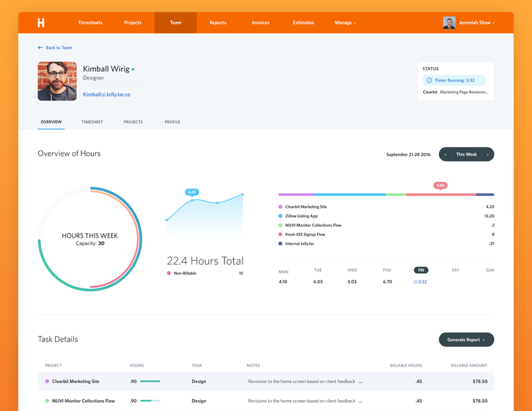Click the BILLABLE HOURS column header
The width and height of the screenshot is (532, 411).
406,366
